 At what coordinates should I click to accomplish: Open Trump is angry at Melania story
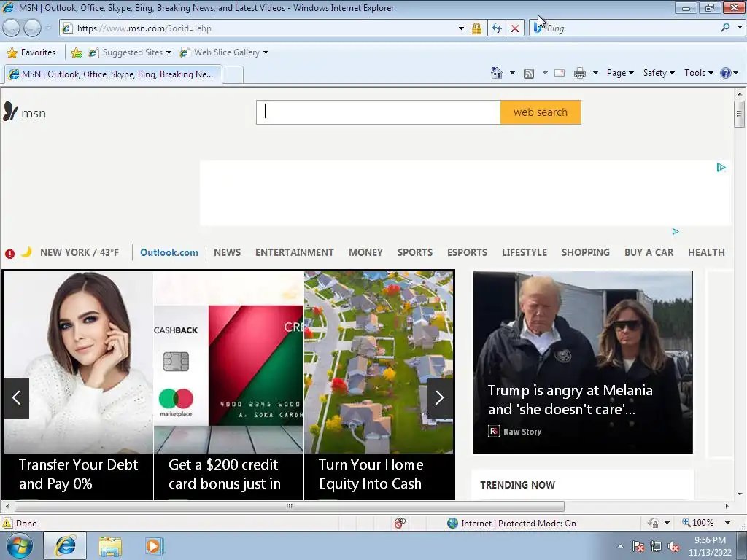click(x=583, y=362)
